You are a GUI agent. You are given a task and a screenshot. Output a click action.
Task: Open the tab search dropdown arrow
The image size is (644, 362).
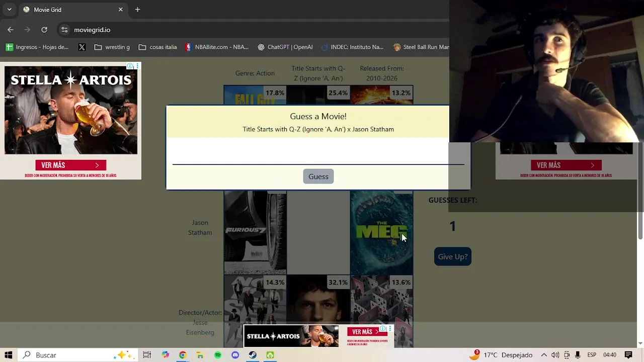[x=9, y=10]
